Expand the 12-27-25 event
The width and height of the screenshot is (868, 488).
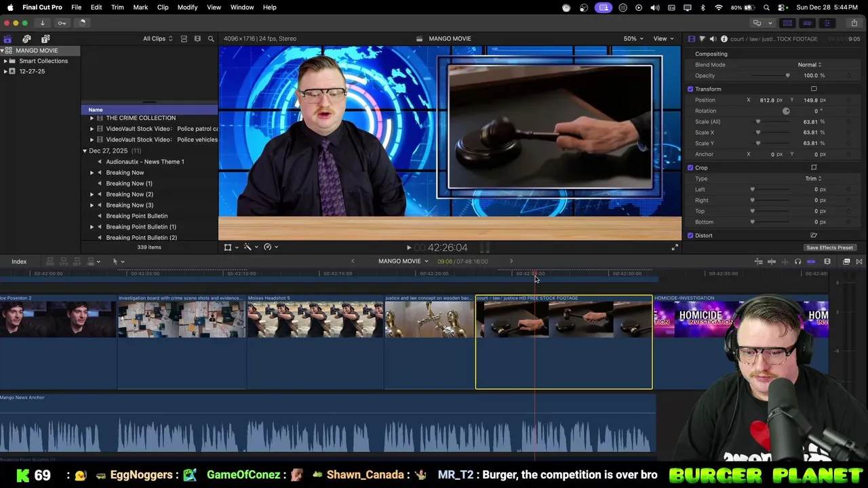coord(5,71)
